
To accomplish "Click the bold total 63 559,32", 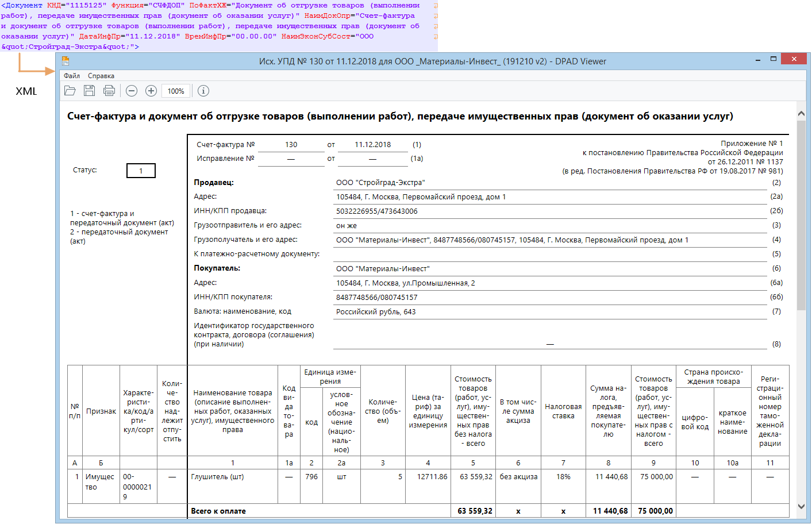I will (475, 511).
